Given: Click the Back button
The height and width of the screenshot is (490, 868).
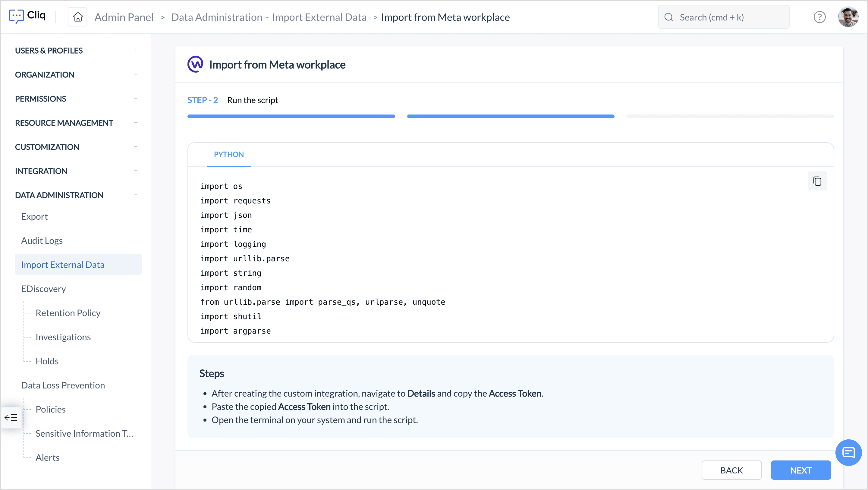Looking at the screenshot, I should pos(731,470).
